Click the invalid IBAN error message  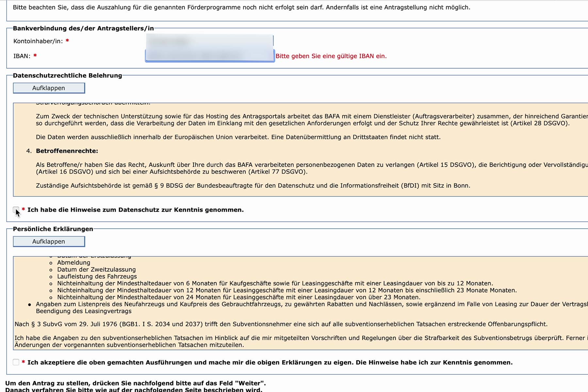331,56
